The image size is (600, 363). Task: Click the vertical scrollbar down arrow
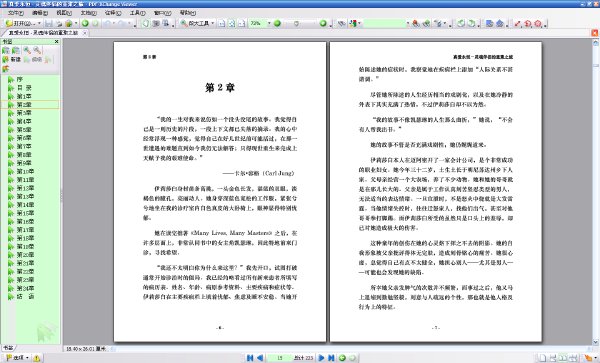pos(595,342)
